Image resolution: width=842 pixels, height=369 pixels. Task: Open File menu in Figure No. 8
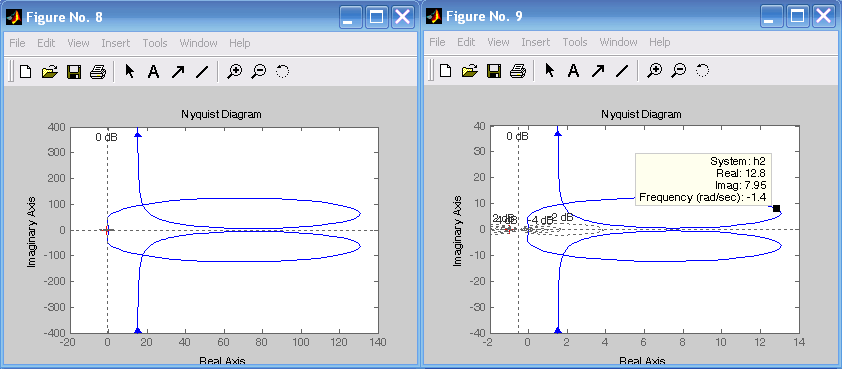click(17, 43)
